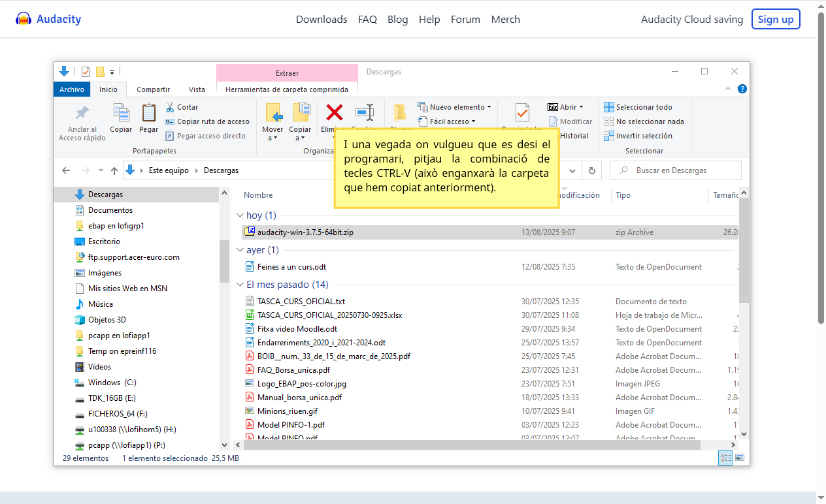
Task: Sort by the Tipo column header
Action: tap(623, 195)
